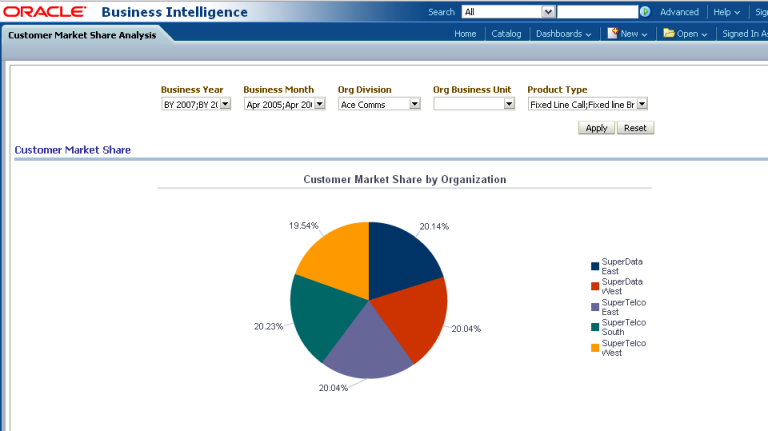Open the Dashboards menu
This screenshot has height=431, width=768.
563,34
